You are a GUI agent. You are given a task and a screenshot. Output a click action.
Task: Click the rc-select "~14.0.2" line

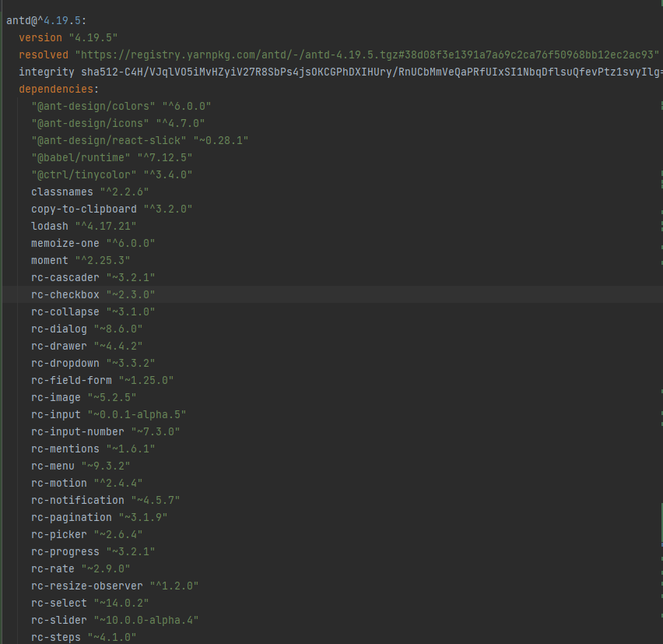pyautogui.click(x=90, y=603)
